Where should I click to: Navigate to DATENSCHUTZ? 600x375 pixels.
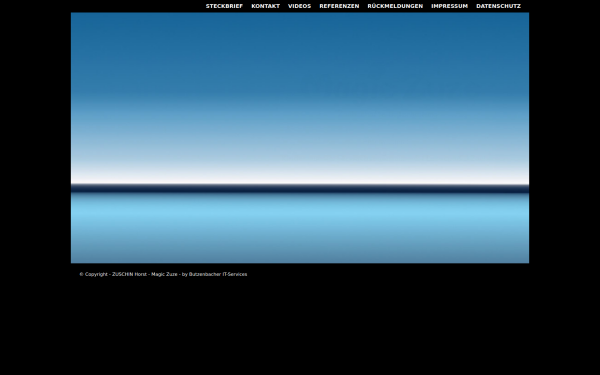pyautogui.click(x=499, y=6)
